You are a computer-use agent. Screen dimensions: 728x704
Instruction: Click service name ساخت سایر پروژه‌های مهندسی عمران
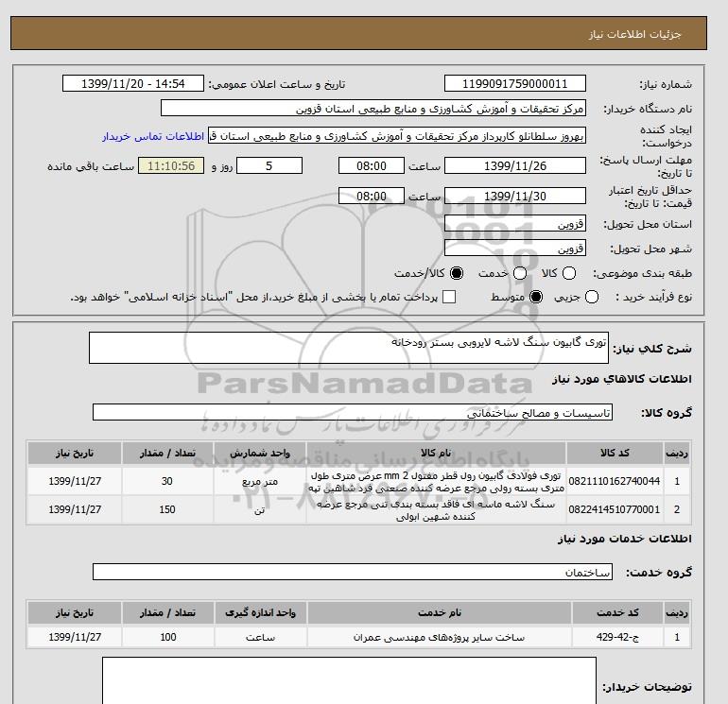(440, 638)
